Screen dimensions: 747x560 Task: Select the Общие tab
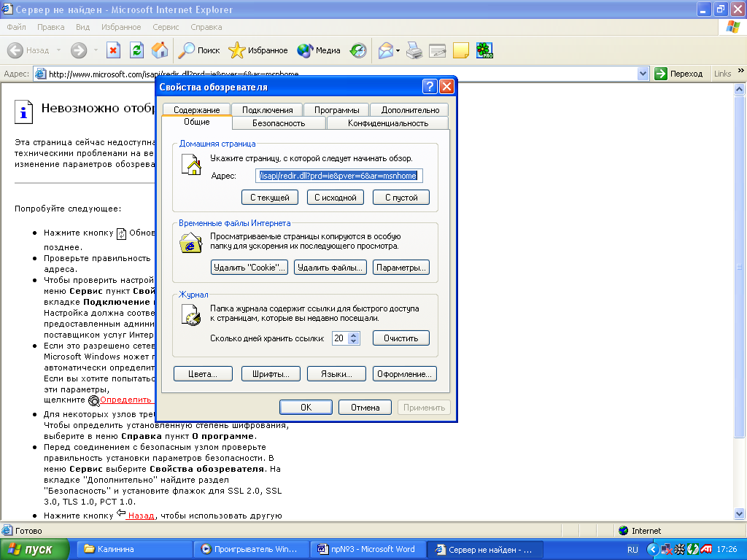(197, 122)
